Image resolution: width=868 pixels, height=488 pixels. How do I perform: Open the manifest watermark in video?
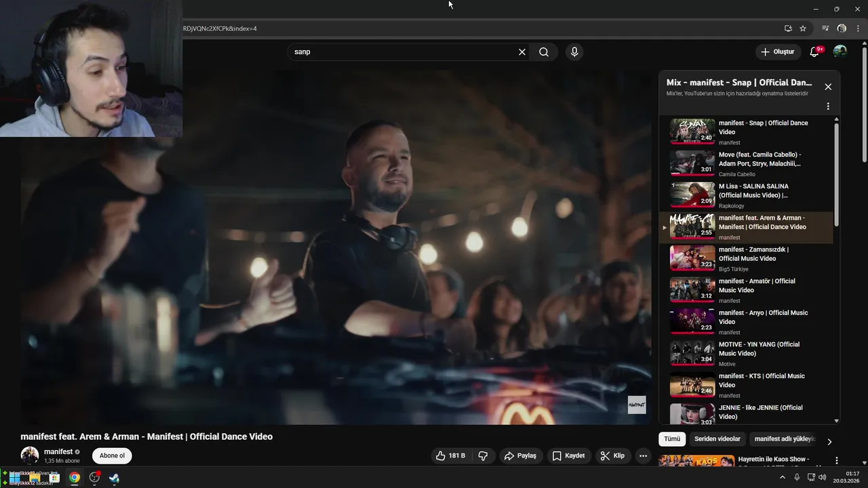click(x=637, y=405)
